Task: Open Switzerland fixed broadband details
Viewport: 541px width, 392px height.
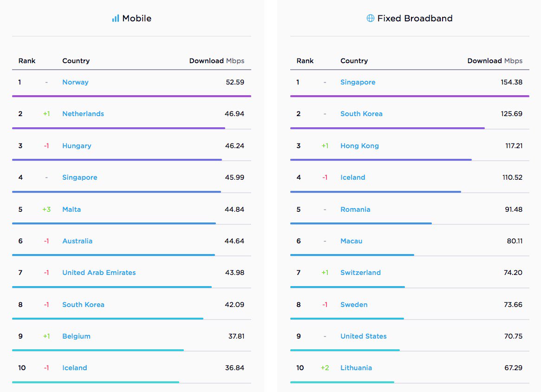Action: point(360,273)
